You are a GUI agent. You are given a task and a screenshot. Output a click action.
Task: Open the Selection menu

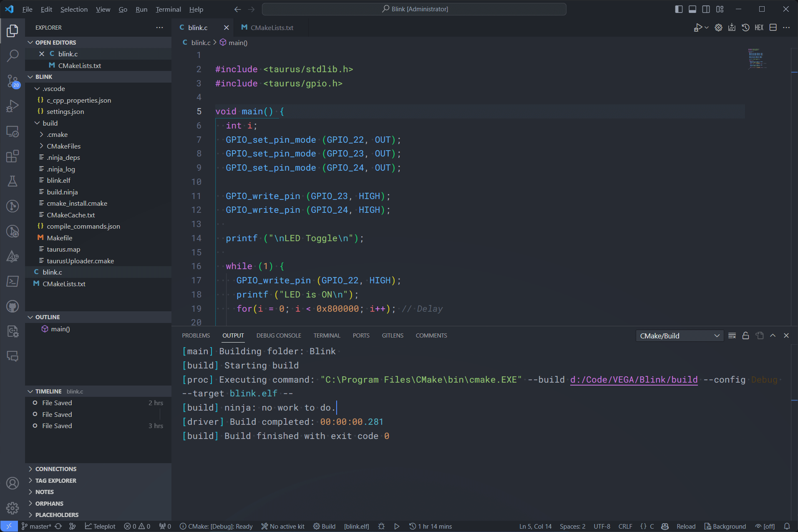pyautogui.click(x=74, y=9)
